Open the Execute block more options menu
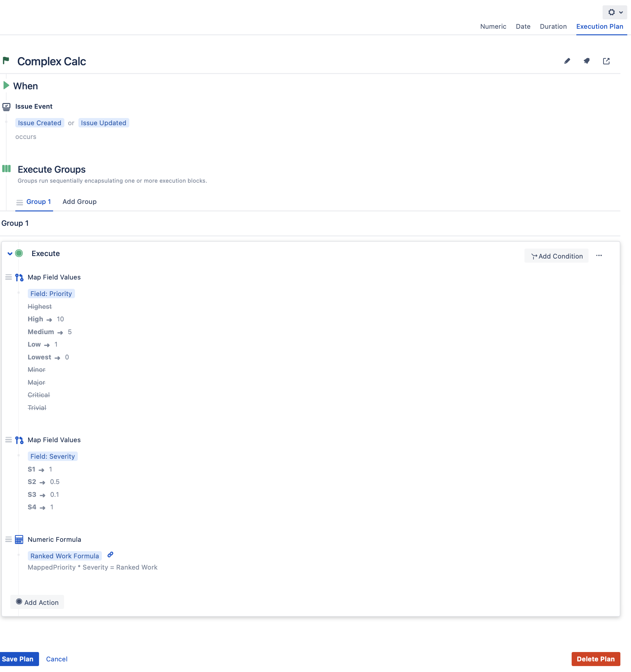The height and width of the screenshot is (672, 631). [x=599, y=256]
